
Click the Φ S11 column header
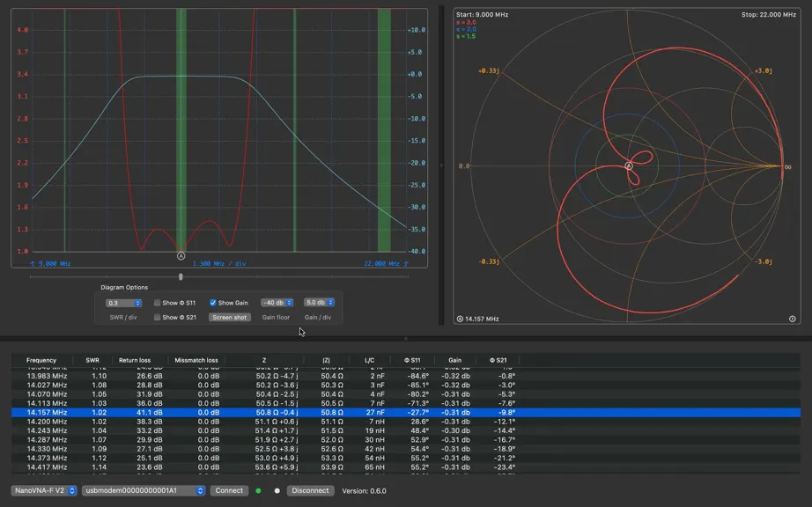click(x=412, y=360)
